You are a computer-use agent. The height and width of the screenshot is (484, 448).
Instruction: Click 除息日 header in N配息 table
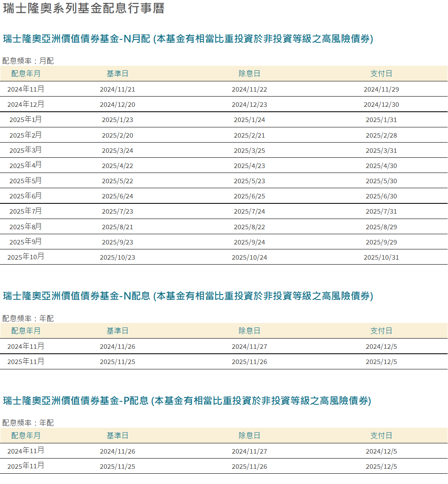(x=249, y=331)
